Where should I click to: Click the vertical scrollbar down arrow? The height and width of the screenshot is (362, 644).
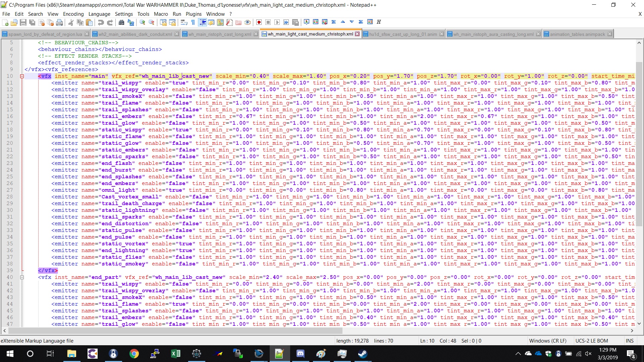point(639,324)
